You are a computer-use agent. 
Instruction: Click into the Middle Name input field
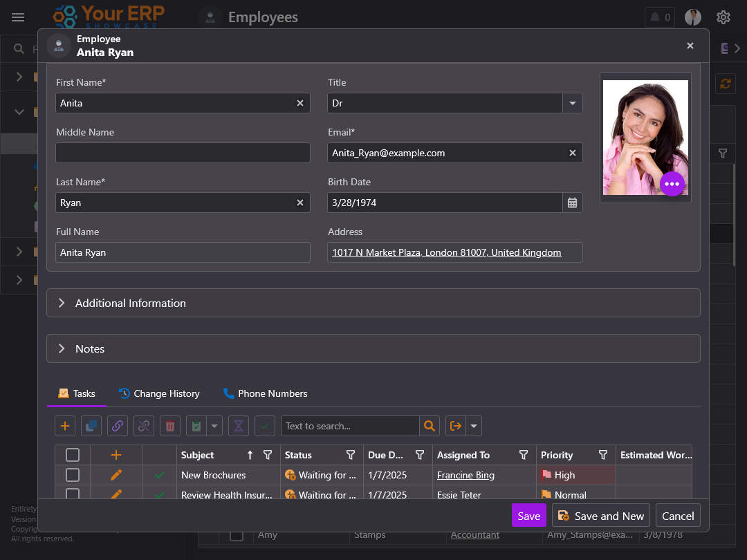point(183,153)
